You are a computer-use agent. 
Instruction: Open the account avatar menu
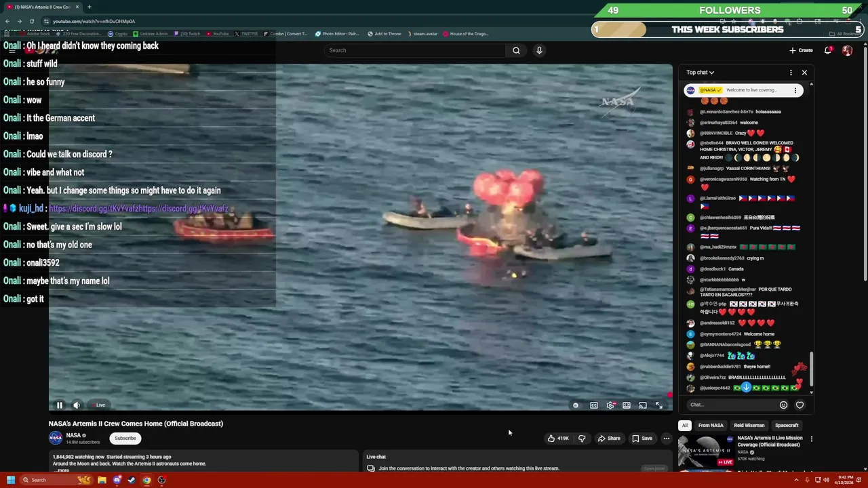(847, 50)
